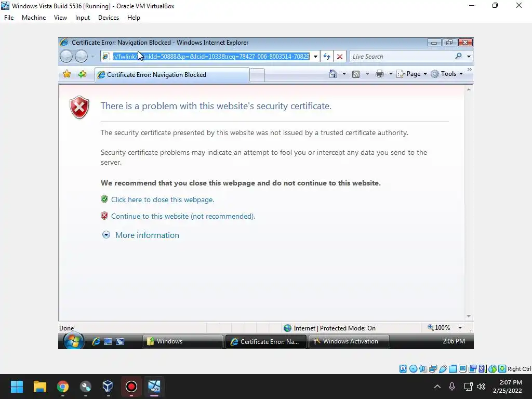Viewport: 532px width, 399px height.
Task: Click Certificate Error taskbar button
Action: pos(266,341)
